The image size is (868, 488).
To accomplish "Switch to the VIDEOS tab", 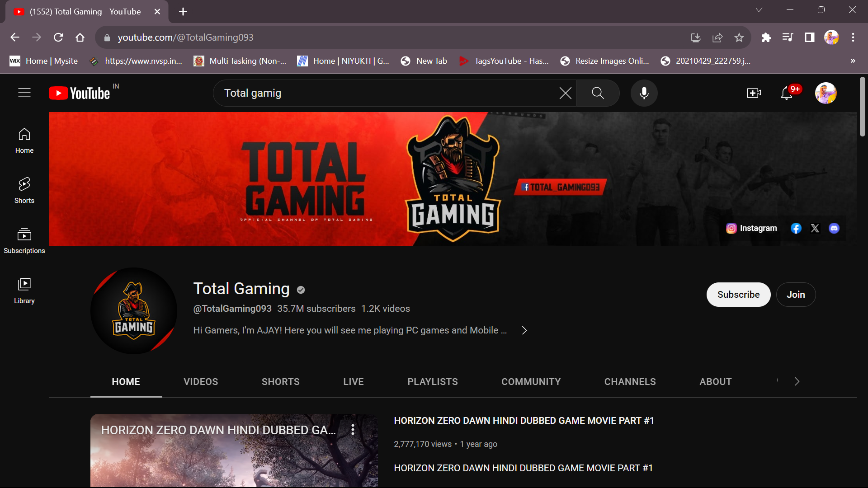I will point(201,382).
